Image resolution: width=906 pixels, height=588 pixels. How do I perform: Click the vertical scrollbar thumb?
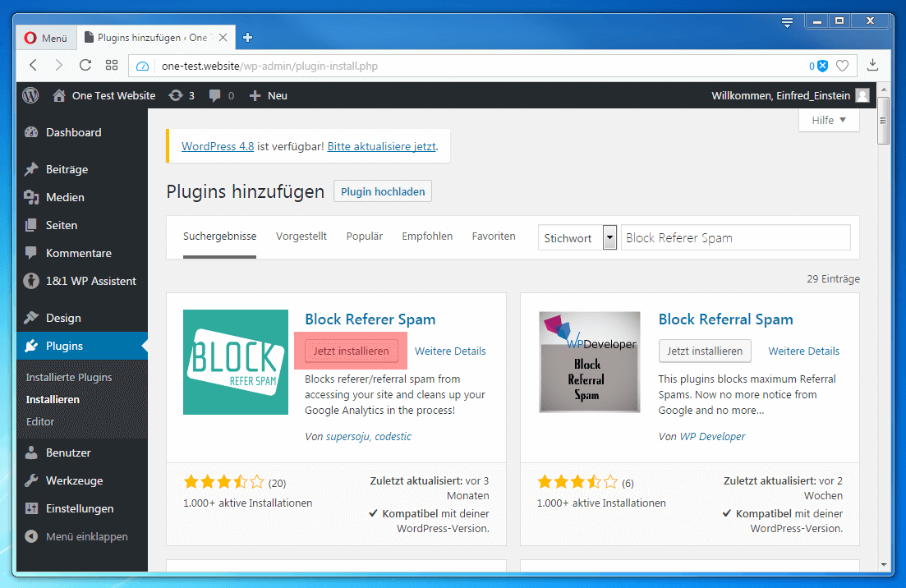884,121
